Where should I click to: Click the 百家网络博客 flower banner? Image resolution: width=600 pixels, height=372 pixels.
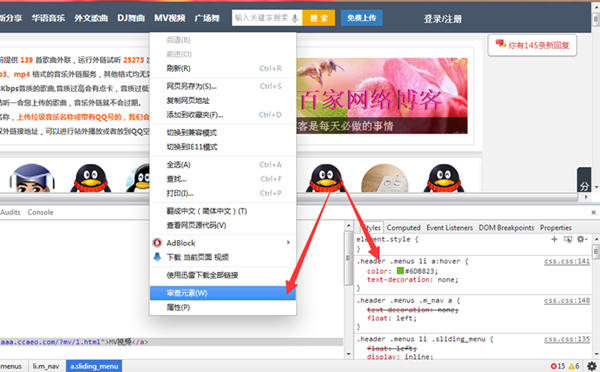click(x=382, y=96)
